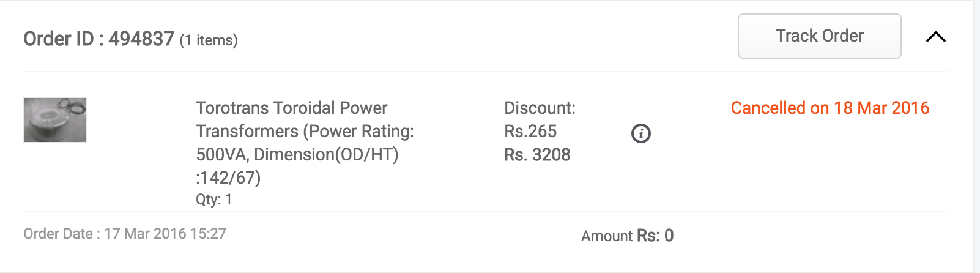Image resolution: width=980 pixels, height=273 pixels.
Task: Click the "Order ID :" heading label
Action: pos(63,39)
